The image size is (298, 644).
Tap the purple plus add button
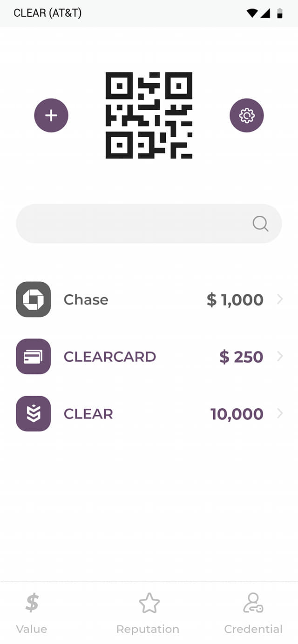[51, 115]
